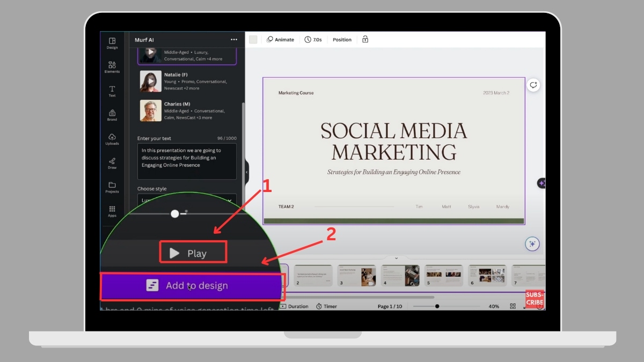Select the Draw tool
Image resolution: width=644 pixels, height=362 pixels.
[112, 163]
